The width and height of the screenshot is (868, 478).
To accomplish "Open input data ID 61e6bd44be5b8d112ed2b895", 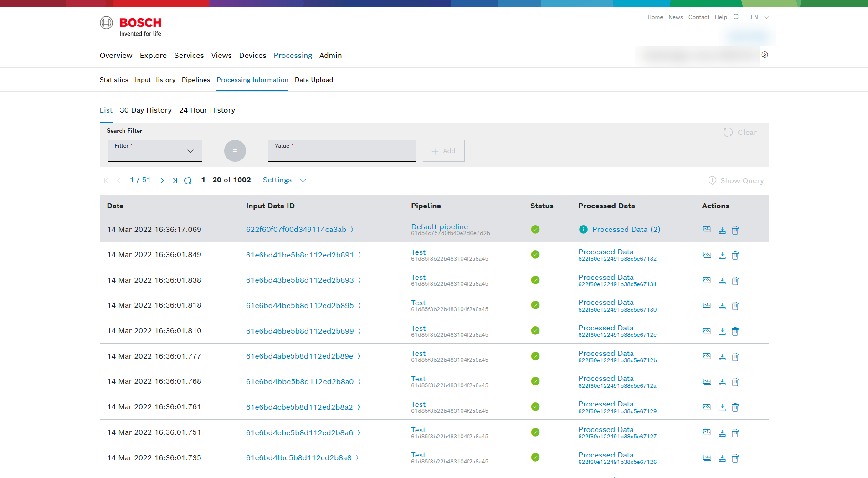I will point(300,305).
